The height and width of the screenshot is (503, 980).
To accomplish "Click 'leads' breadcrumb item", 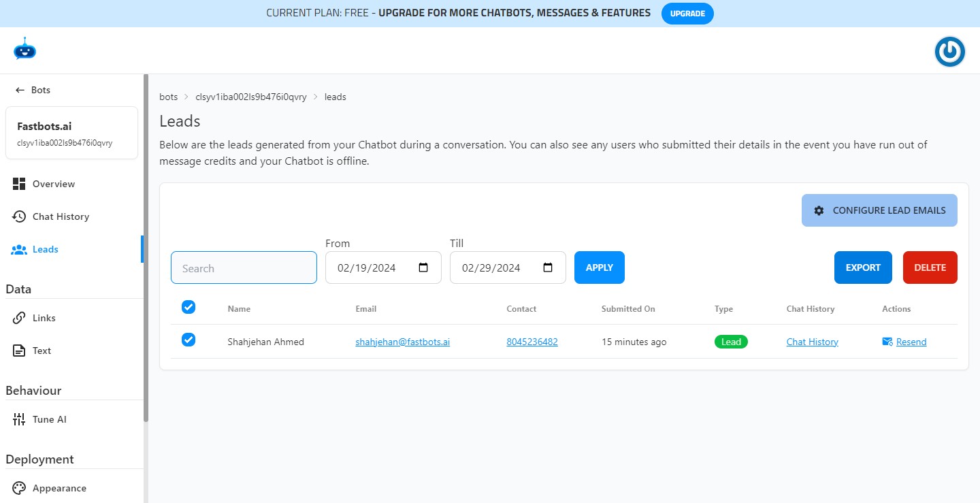I will (336, 97).
